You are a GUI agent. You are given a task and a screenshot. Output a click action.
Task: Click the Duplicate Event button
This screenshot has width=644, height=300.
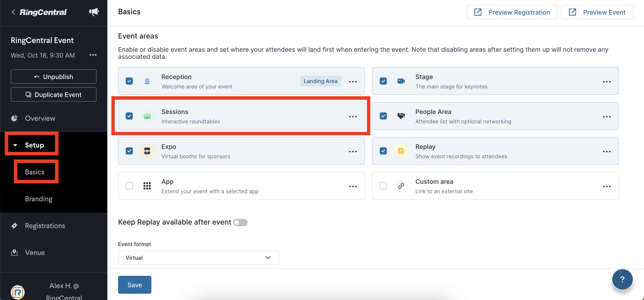point(53,94)
